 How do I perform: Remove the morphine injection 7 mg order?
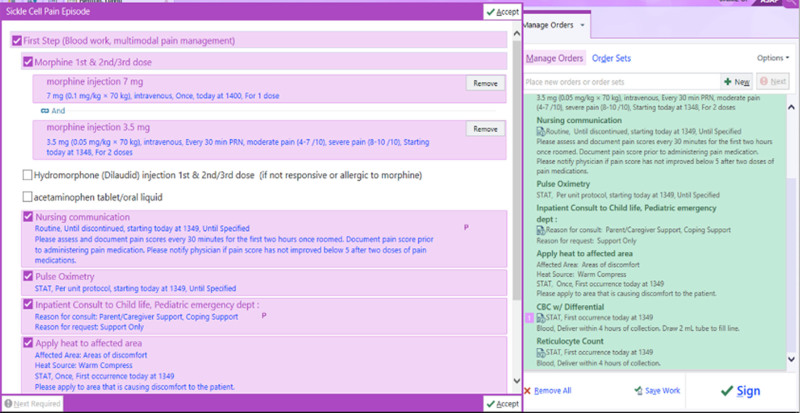(x=485, y=84)
